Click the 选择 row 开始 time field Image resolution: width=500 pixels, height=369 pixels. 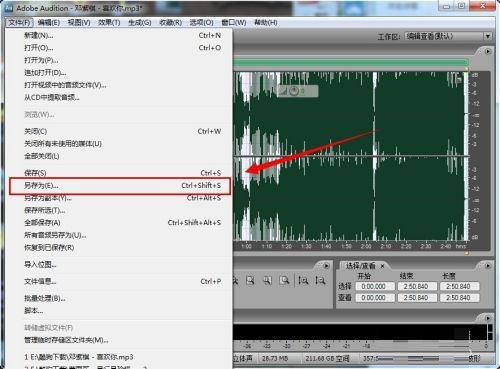[374, 286]
